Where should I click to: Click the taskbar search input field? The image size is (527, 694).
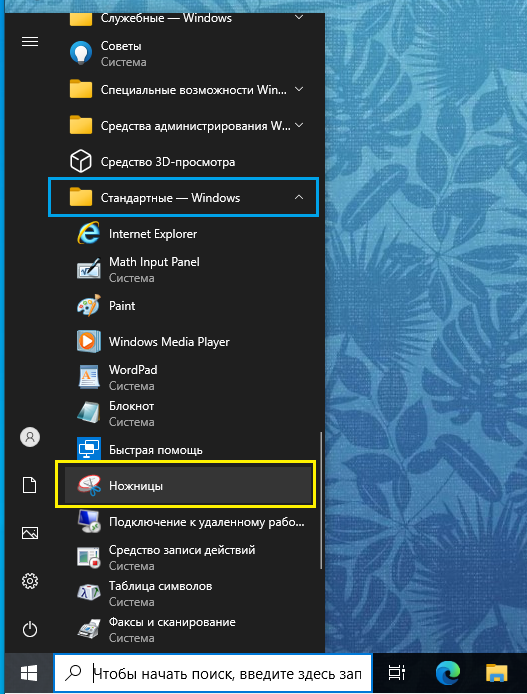[213, 673]
